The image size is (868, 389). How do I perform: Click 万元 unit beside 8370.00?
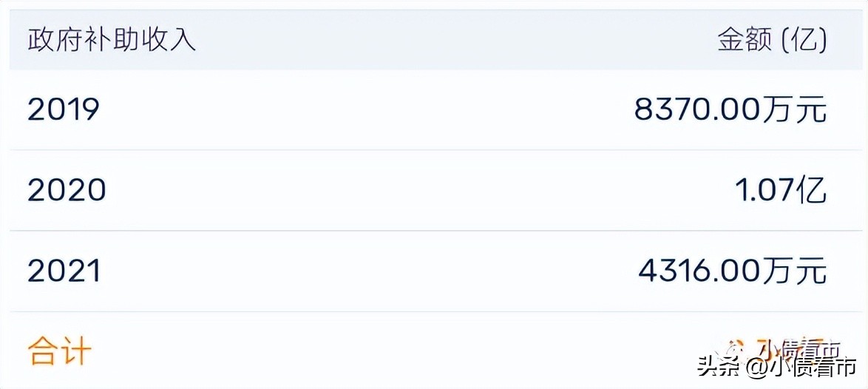pyautogui.click(x=794, y=110)
